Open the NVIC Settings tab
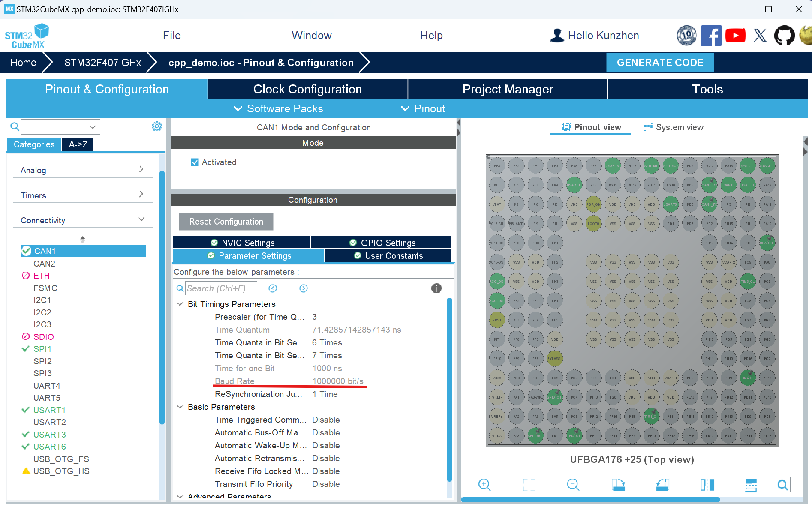 [x=242, y=243]
